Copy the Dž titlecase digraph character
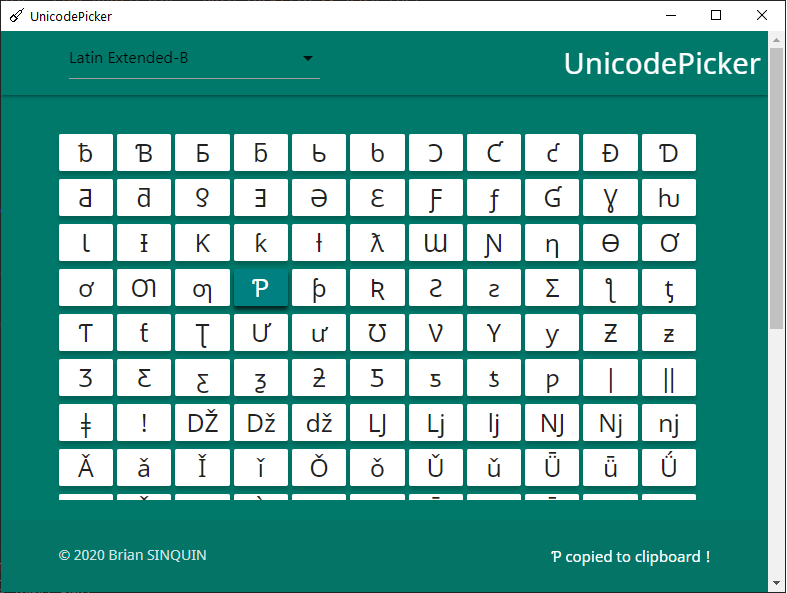This screenshot has height=593, width=787. coord(260,423)
